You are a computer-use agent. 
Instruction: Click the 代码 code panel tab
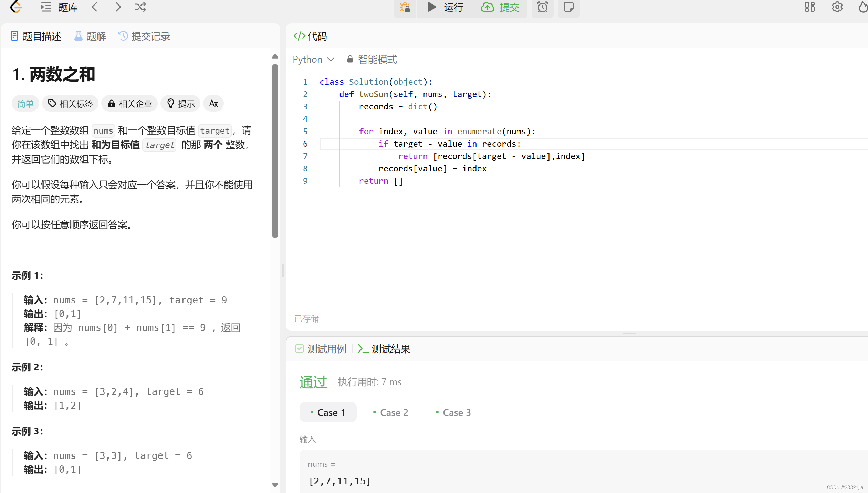tap(310, 36)
